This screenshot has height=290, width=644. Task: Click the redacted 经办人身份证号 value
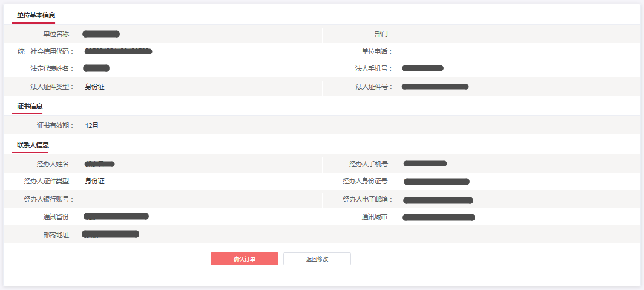436,182
